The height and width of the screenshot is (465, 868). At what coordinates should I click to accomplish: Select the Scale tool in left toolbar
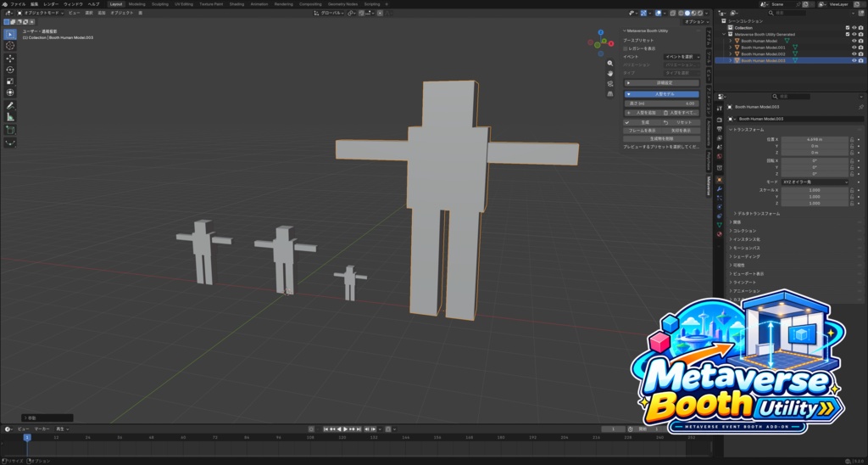10,81
